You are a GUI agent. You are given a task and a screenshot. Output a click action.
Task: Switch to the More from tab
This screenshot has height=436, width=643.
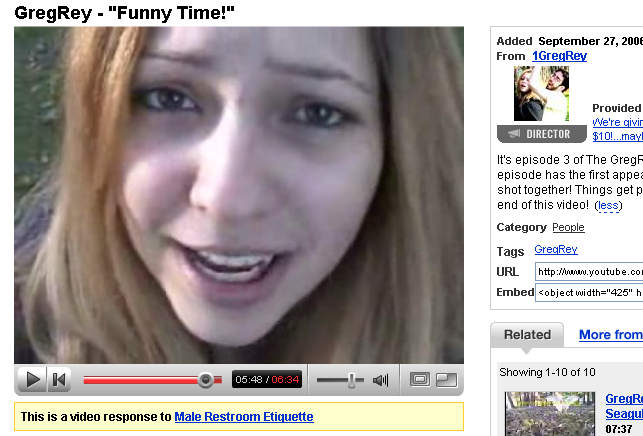click(611, 335)
